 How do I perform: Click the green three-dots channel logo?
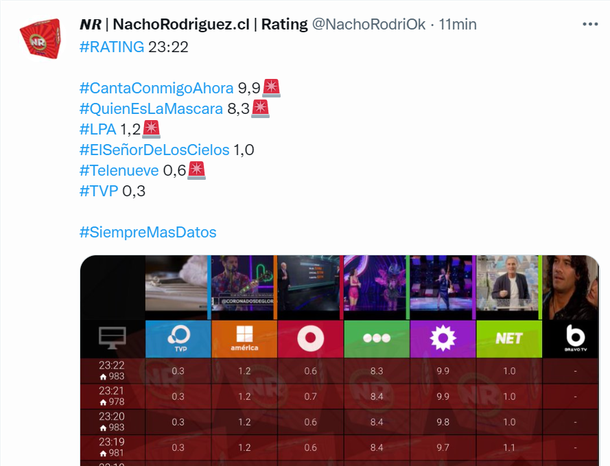pyautogui.click(x=376, y=338)
